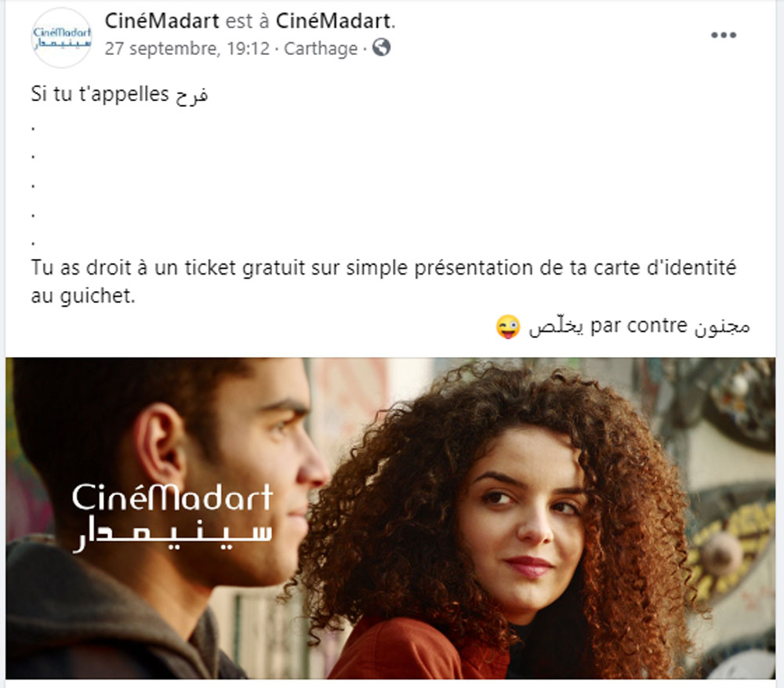Click the "au guichet." text line
The width and height of the screenshot is (784, 688).
point(83,296)
